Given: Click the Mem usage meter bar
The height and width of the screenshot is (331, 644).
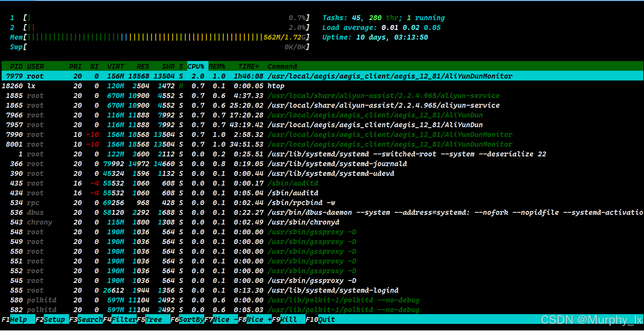Looking at the screenshot, I should 159,37.
